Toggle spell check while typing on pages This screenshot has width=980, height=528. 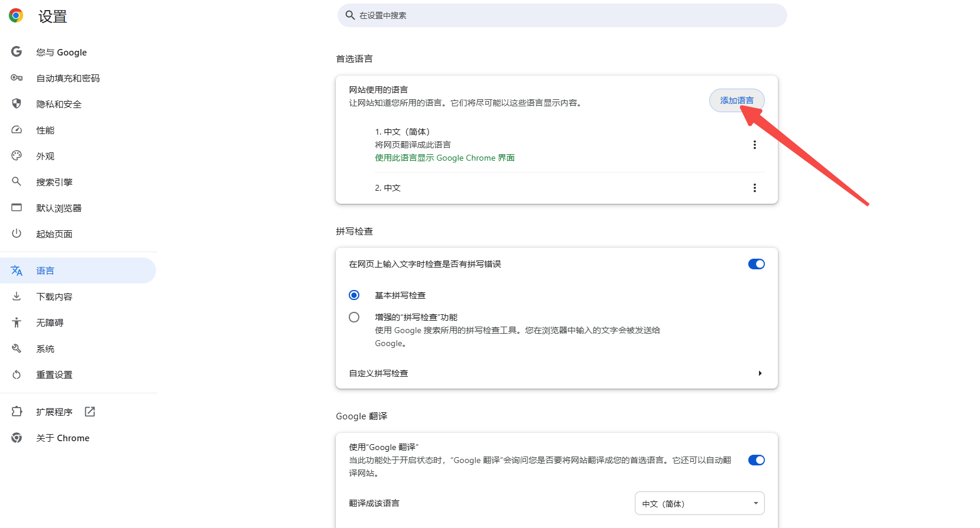[x=757, y=264]
